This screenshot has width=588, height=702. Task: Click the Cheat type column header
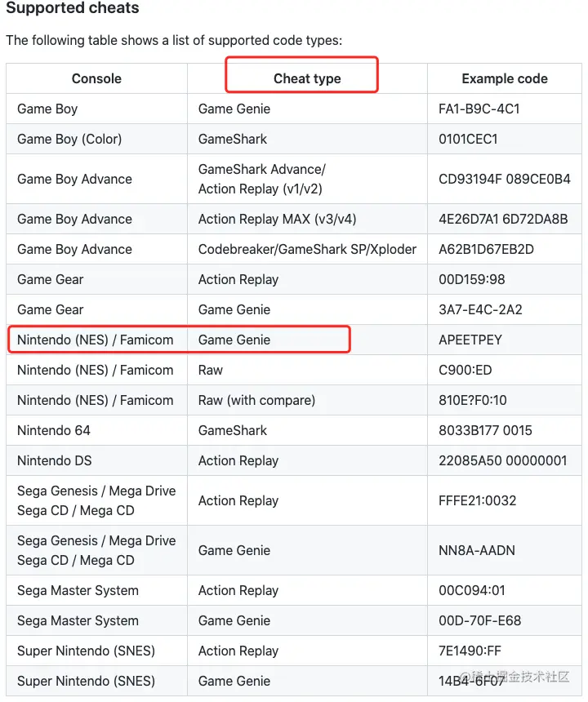307,79
